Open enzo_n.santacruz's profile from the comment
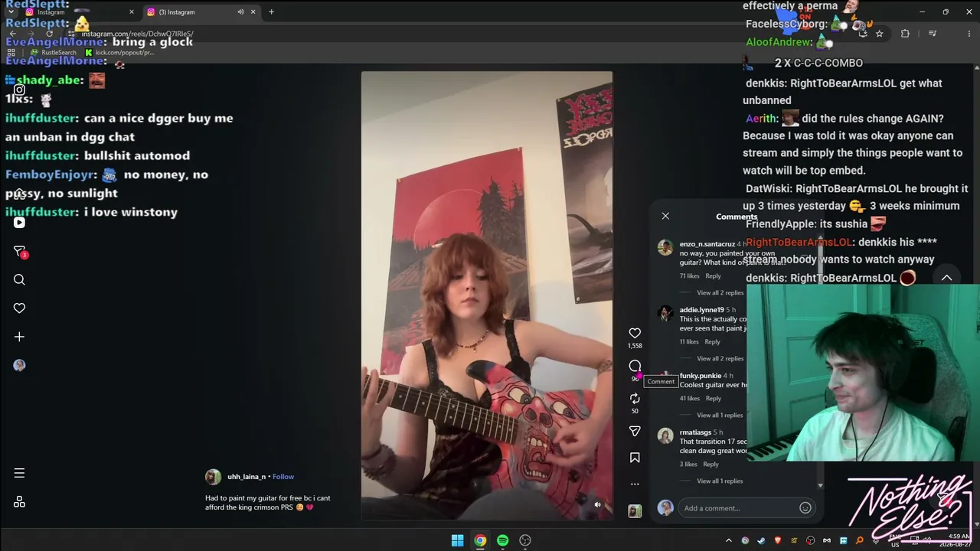980x551 pixels. pos(707,244)
